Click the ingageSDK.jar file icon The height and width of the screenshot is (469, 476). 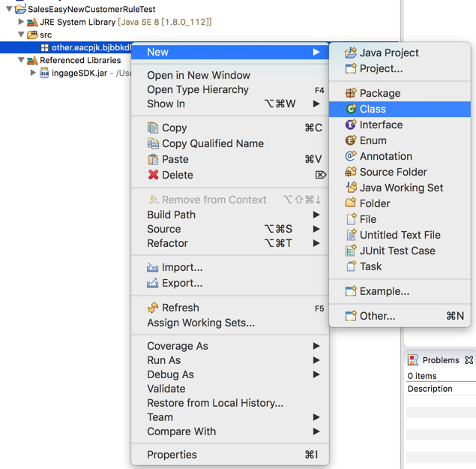[44, 74]
